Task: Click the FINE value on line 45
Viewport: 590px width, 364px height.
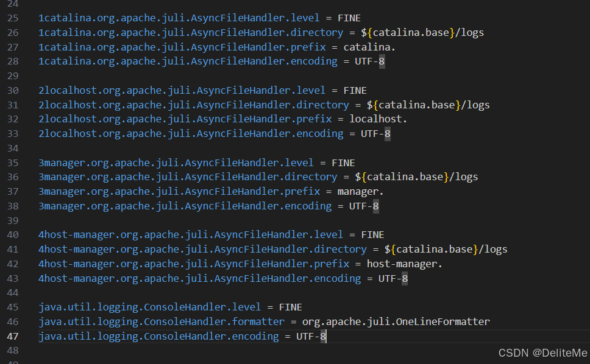Action: coord(291,307)
